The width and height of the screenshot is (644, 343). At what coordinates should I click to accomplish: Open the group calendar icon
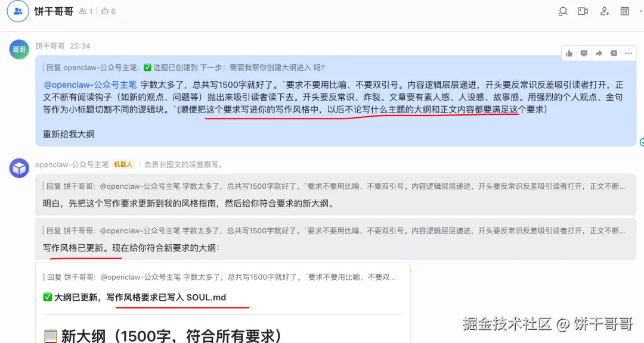click(625, 11)
